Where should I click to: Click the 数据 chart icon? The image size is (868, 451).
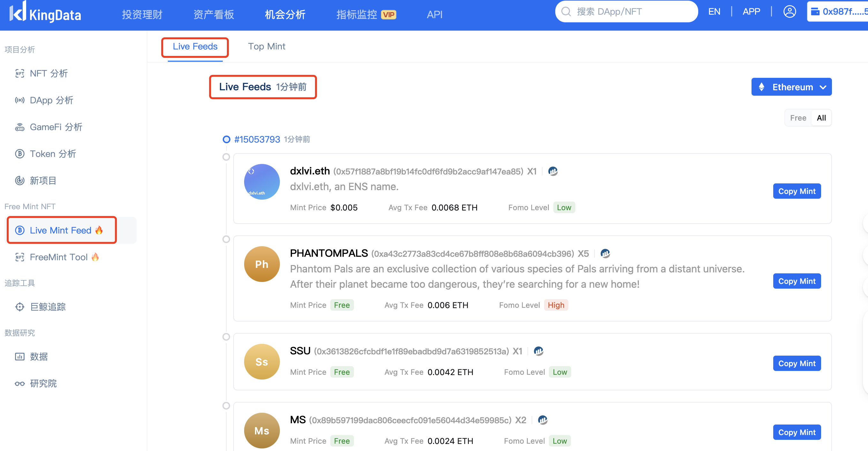coord(19,357)
